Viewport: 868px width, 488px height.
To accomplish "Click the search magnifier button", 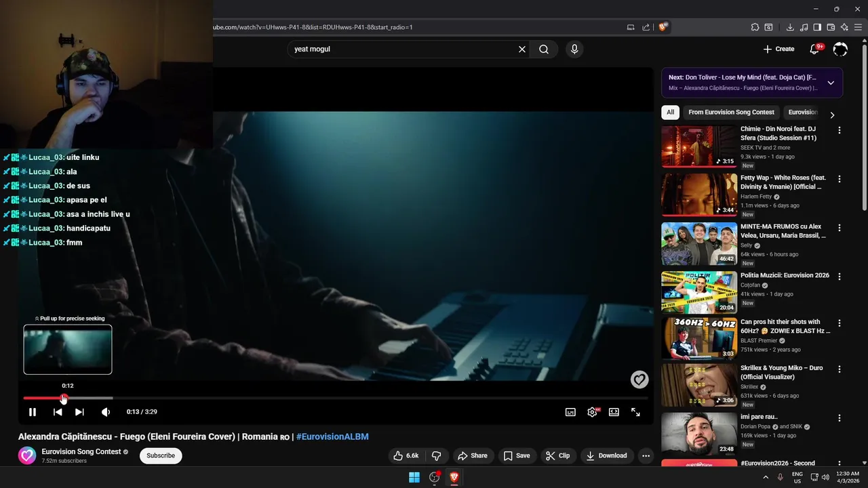I will [544, 49].
